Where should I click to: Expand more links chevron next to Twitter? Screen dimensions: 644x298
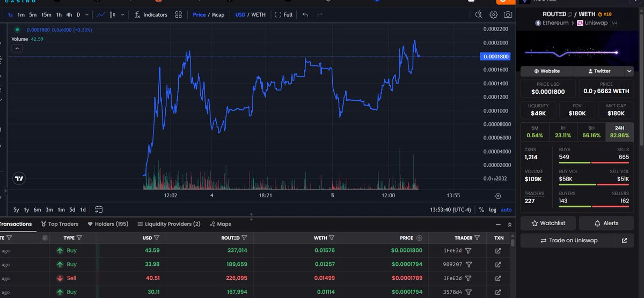(629, 71)
